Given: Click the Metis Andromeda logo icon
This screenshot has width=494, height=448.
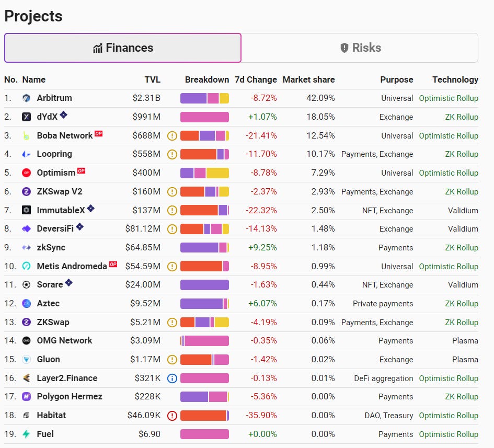Looking at the screenshot, I should [27, 266].
